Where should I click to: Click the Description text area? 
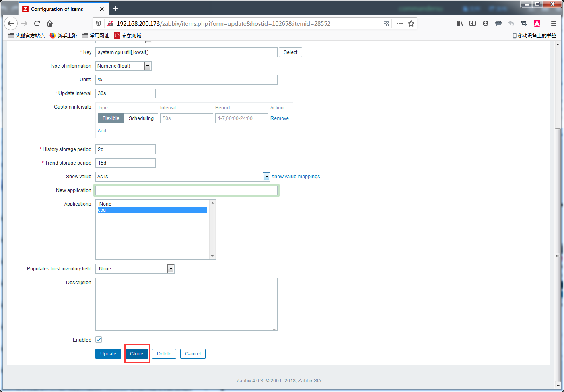186,304
